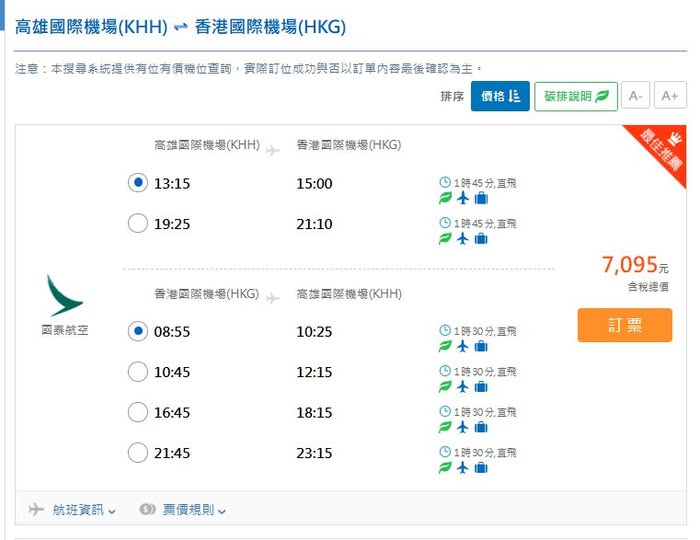Click the clock icon on the 10:45 flight

(x=445, y=371)
